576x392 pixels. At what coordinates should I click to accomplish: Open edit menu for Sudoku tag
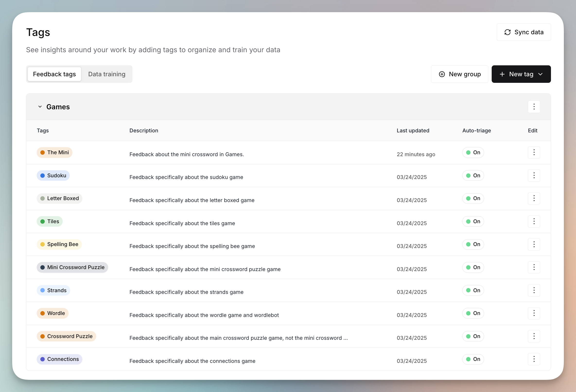pyautogui.click(x=534, y=176)
